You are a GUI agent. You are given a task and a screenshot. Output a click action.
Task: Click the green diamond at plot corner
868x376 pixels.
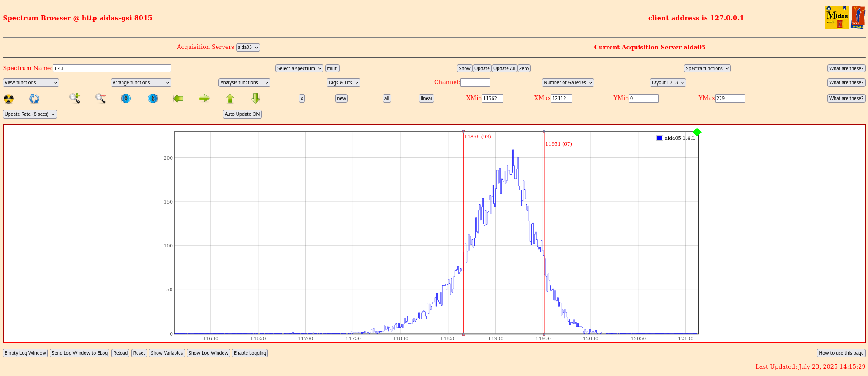[x=697, y=132]
